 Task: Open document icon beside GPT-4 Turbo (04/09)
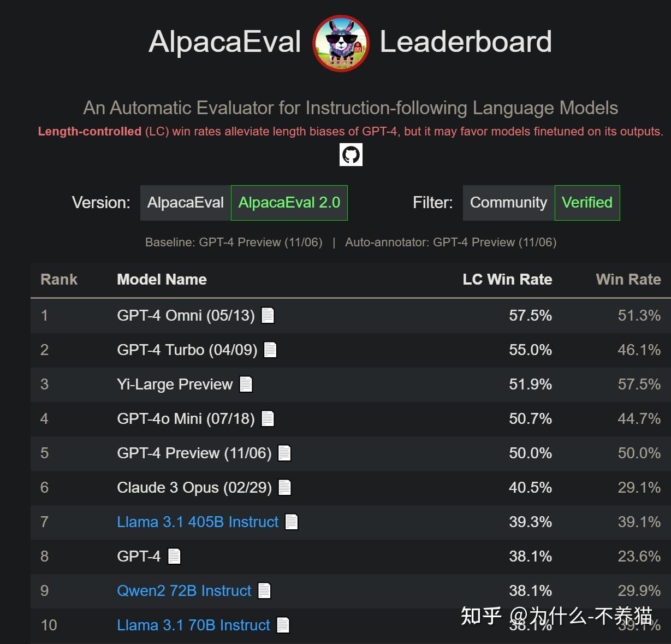pos(270,350)
